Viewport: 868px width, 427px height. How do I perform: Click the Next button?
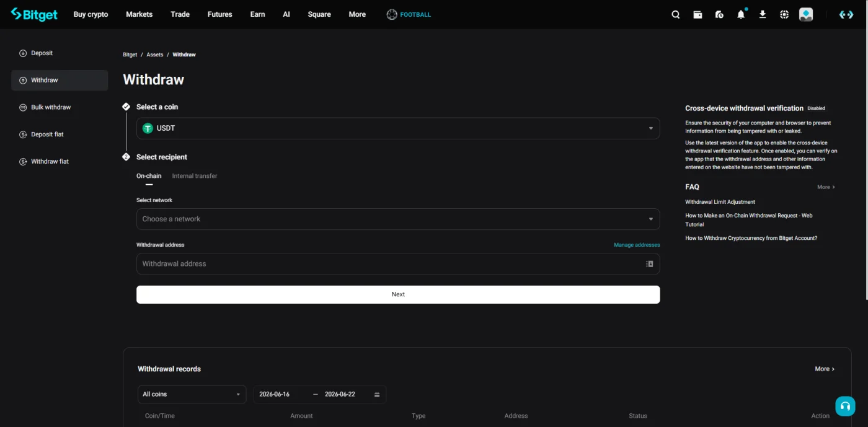[x=398, y=294]
